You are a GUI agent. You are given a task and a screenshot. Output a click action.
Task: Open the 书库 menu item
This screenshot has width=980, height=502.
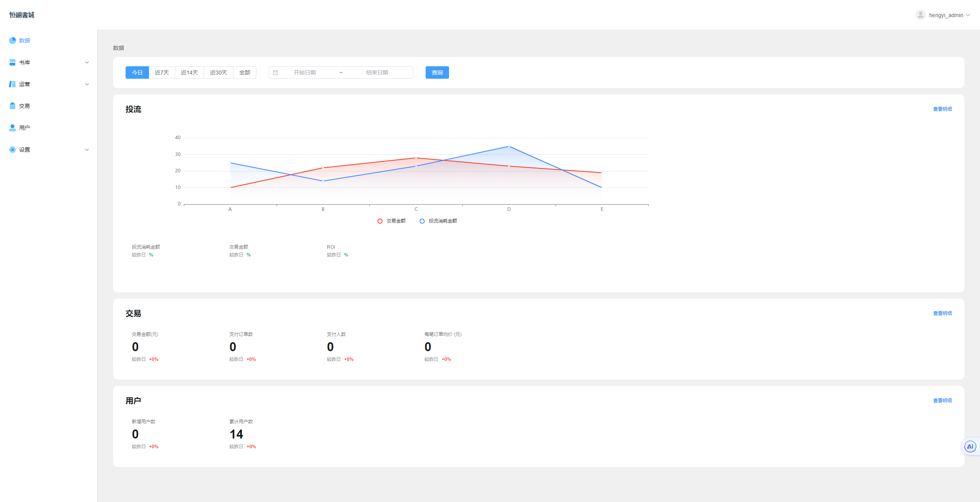48,62
